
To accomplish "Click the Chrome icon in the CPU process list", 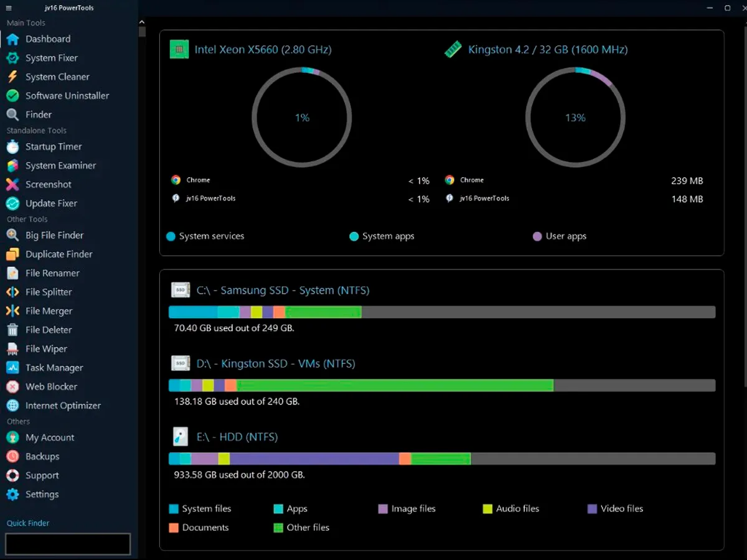I will pos(176,180).
